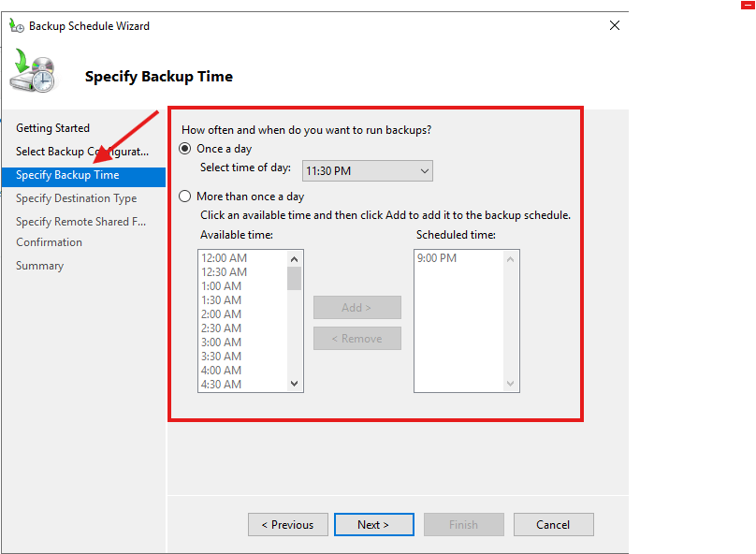Click scroll down arrow in Scheduled time list
Image resolution: width=756 pixels, height=554 pixels.
[511, 384]
